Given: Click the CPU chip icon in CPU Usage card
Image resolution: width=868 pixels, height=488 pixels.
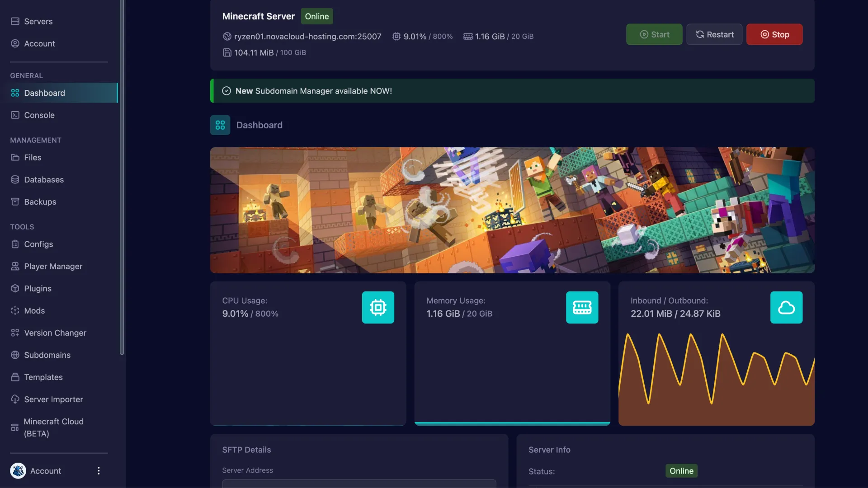Looking at the screenshot, I should click(x=378, y=307).
